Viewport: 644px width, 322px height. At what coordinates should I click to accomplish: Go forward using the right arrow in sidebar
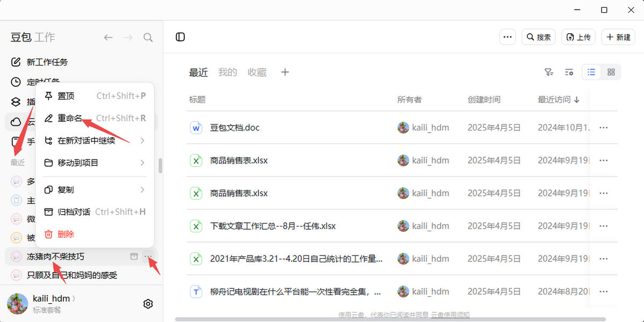point(128,37)
